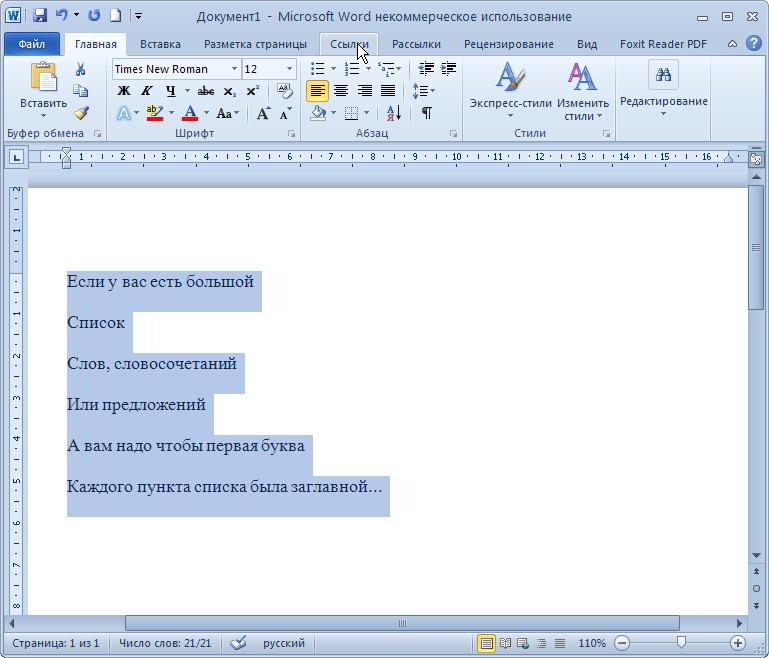769x658 pixels.
Task: Justify the selected text
Action: (x=388, y=91)
